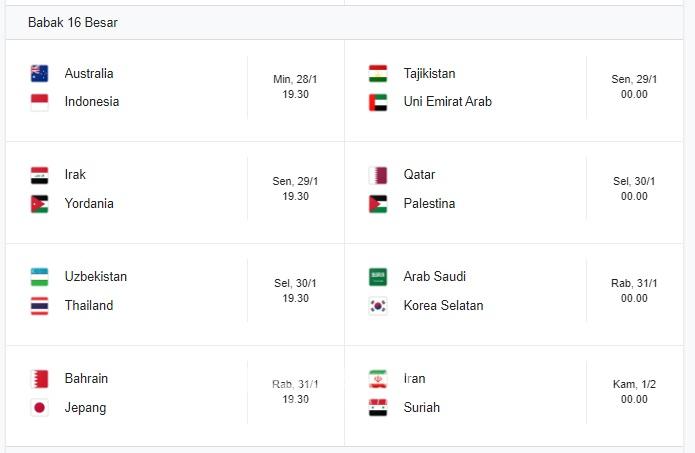Click the Yordania flag icon

click(x=39, y=204)
